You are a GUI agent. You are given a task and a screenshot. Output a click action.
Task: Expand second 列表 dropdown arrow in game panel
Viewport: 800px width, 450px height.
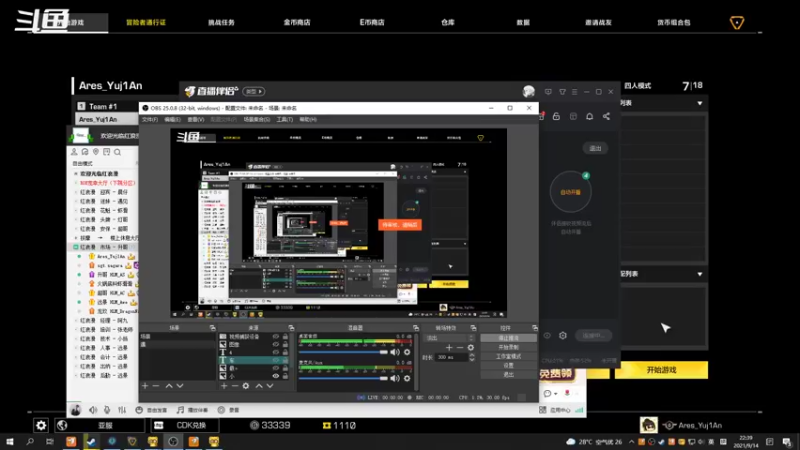(700, 274)
